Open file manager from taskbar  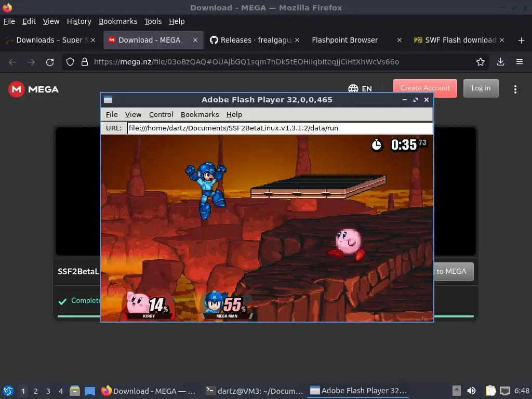pos(75,391)
